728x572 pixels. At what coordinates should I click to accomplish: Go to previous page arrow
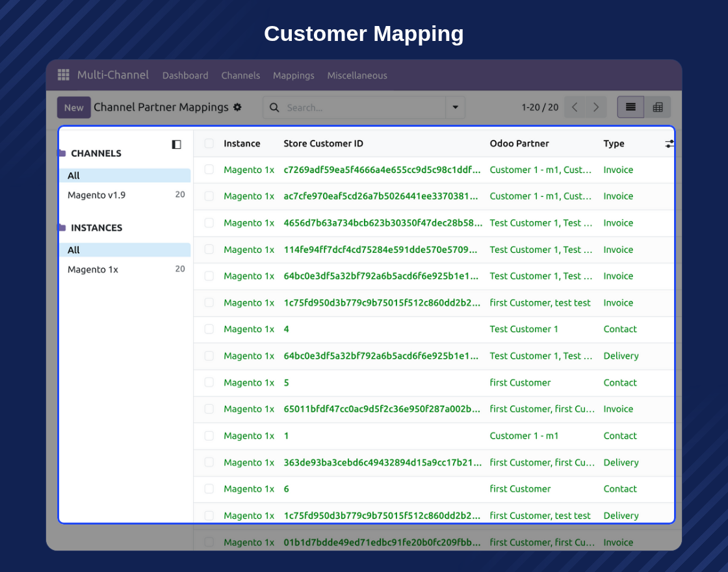[575, 107]
